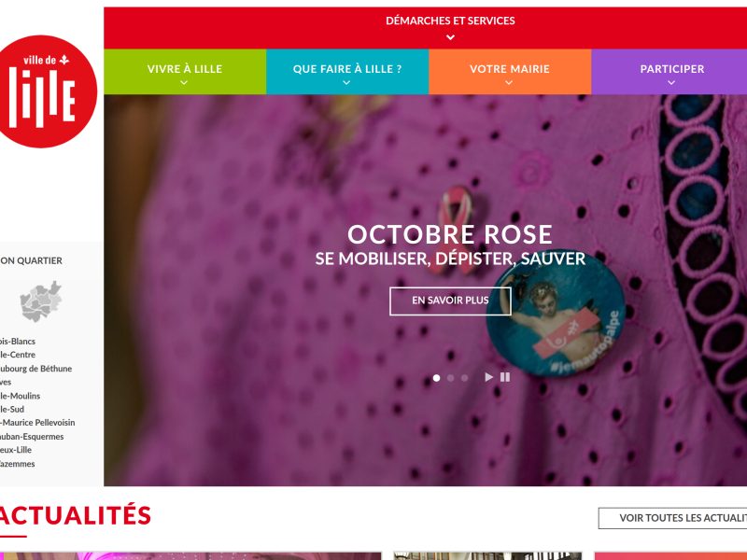747x560 pixels.
Task: Expand chevron under Participer
Action: [x=671, y=82]
